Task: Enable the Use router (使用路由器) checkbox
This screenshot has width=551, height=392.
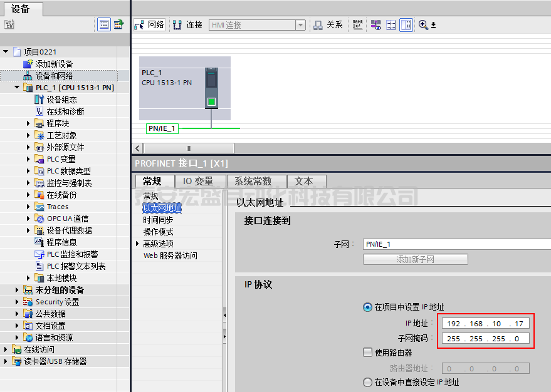Action: point(367,353)
